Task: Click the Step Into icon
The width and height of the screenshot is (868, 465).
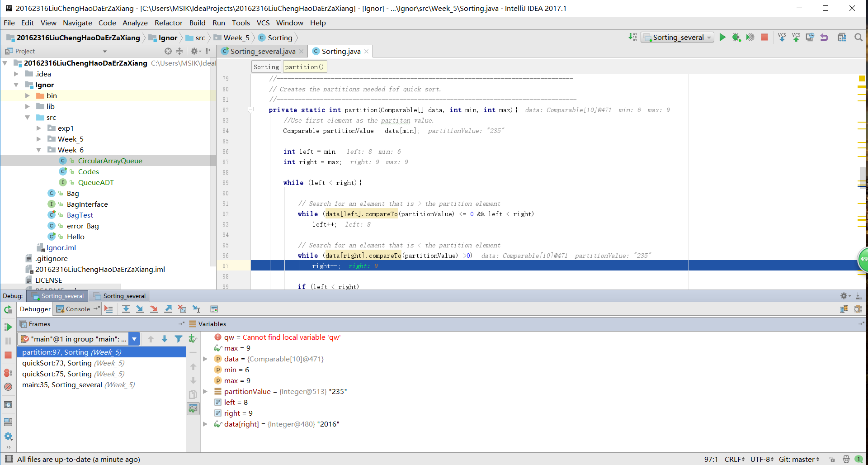Action: point(140,309)
